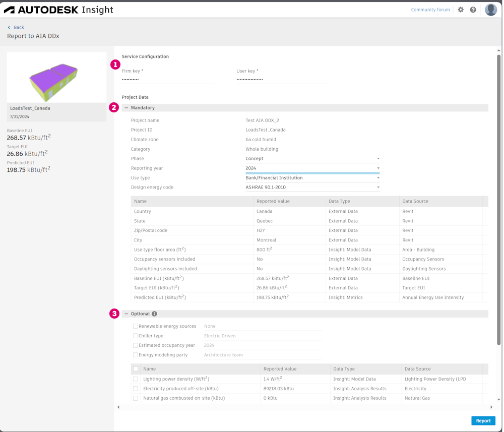Click the info icon next to Optional
Viewport: 504px width, 432px height.
pos(154,314)
